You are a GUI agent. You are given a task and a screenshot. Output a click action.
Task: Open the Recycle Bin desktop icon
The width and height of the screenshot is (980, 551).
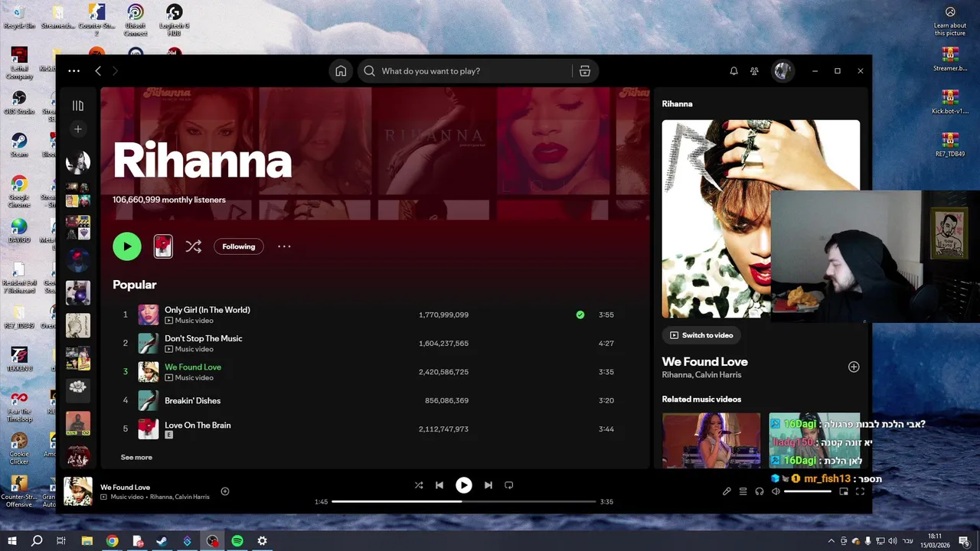[x=19, y=17]
